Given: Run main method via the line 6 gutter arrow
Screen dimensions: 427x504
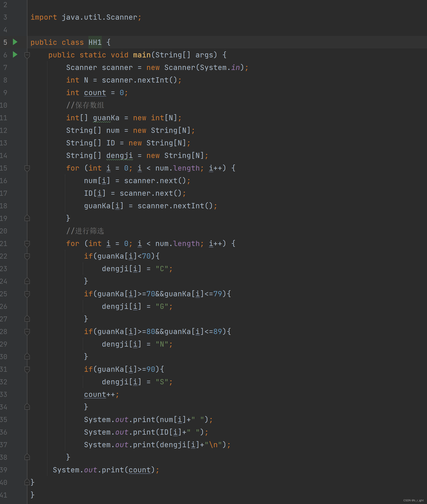Looking at the screenshot, I should coord(15,55).
